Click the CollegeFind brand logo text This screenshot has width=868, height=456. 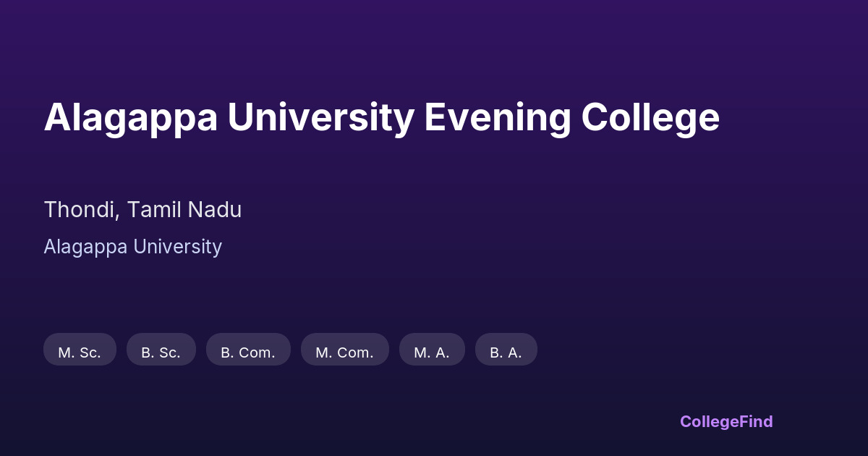pos(726,421)
